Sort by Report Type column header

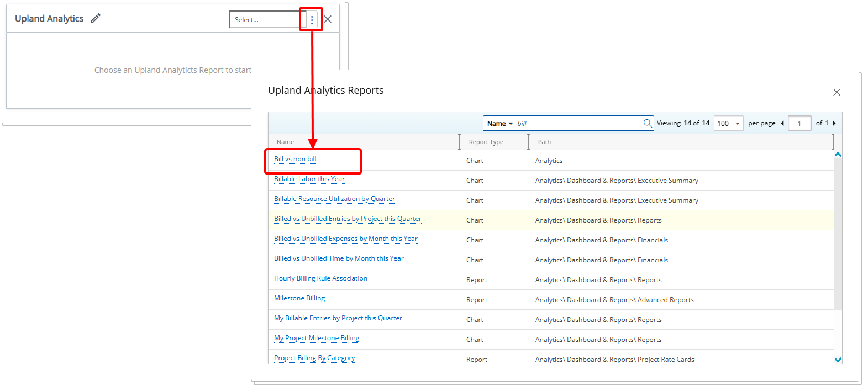[x=494, y=142]
